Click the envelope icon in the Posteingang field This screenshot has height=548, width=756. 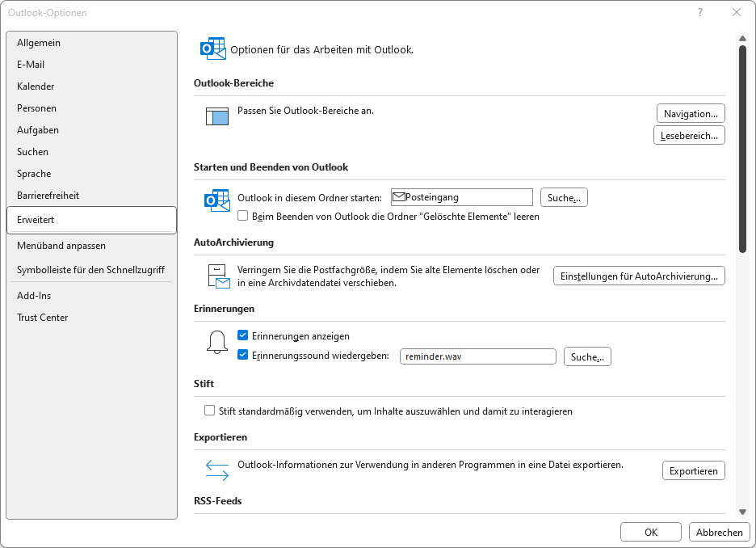point(399,197)
